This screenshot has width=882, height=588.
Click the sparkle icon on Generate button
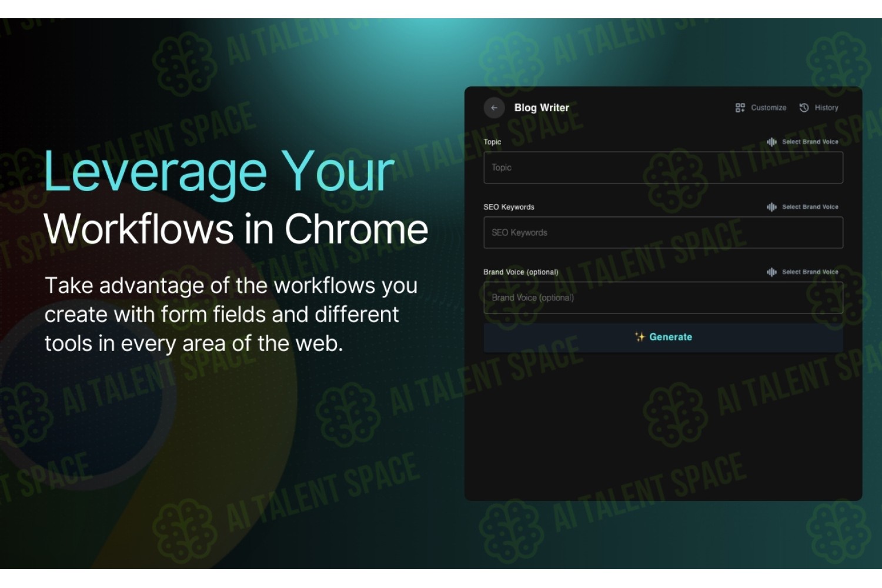tap(640, 337)
